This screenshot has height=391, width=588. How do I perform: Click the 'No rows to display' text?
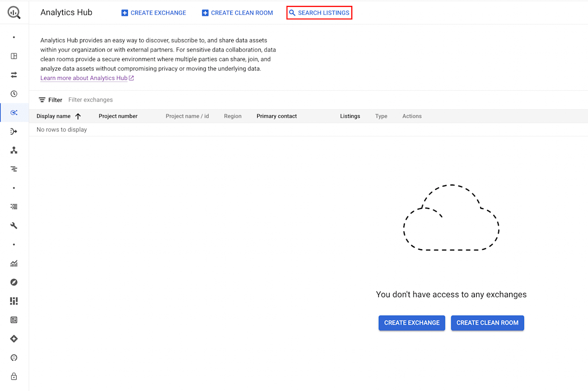62,130
